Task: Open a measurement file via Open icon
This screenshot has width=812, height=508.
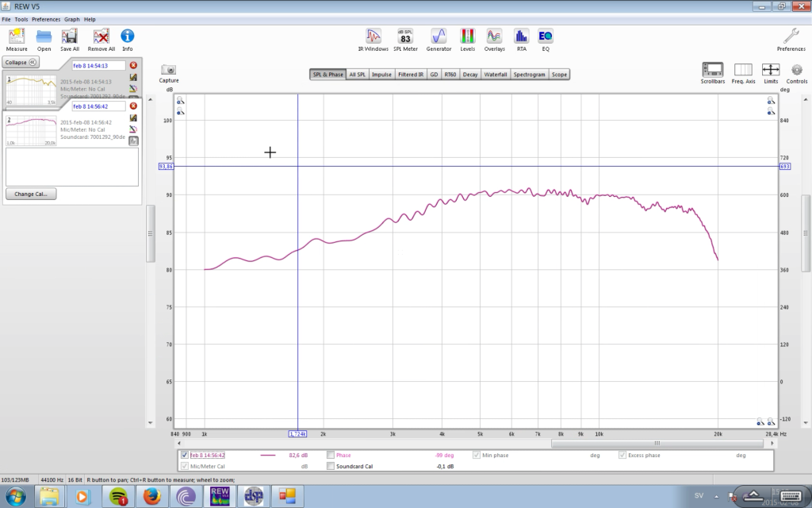Action: pyautogui.click(x=44, y=37)
